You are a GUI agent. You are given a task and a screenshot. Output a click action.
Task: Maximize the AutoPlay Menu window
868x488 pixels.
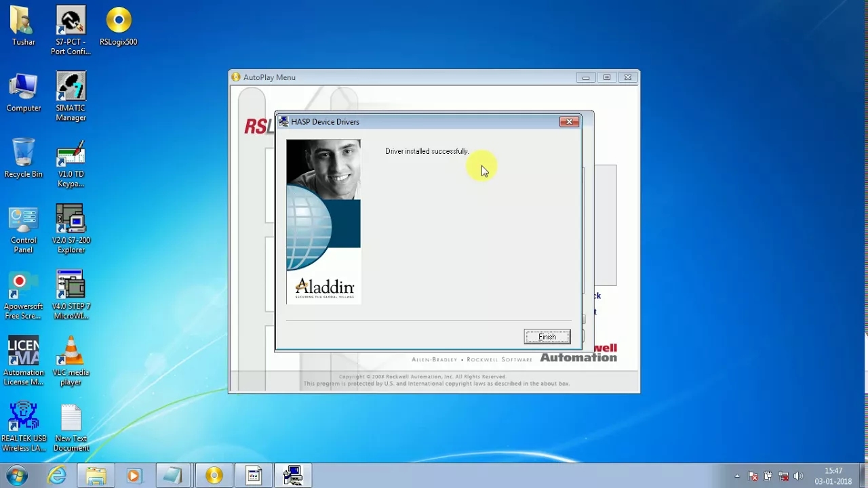click(607, 78)
